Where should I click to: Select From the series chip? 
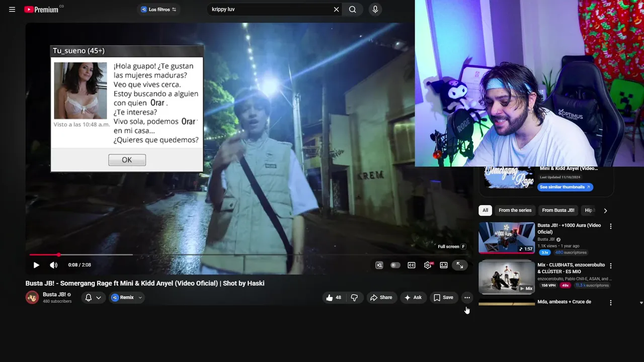pyautogui.click(x=515, y=210)
